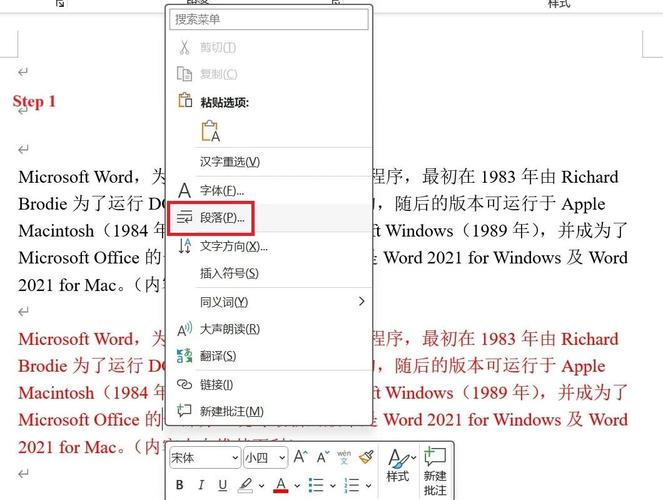The height and width of the screenshot is (500, 663).
Task: Open the highlight color dropdown arrow
Action: coord(262,486)
